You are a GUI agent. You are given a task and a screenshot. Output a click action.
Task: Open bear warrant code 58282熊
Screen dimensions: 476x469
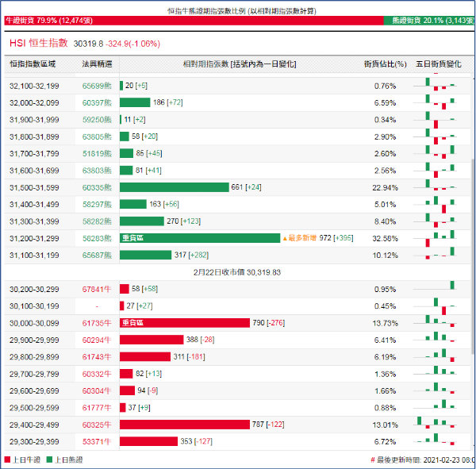point(97,221)
